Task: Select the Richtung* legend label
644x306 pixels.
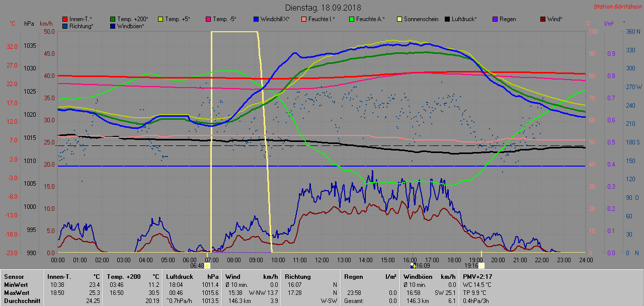Action: coord(81,26)
